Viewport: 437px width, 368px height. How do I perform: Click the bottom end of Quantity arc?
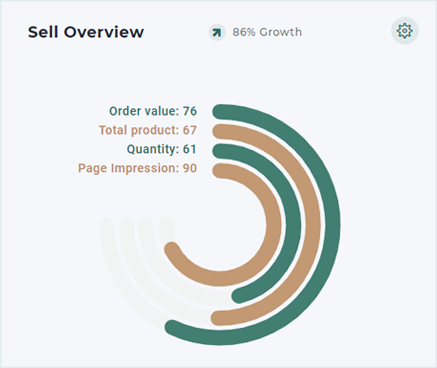coord(239,296)
